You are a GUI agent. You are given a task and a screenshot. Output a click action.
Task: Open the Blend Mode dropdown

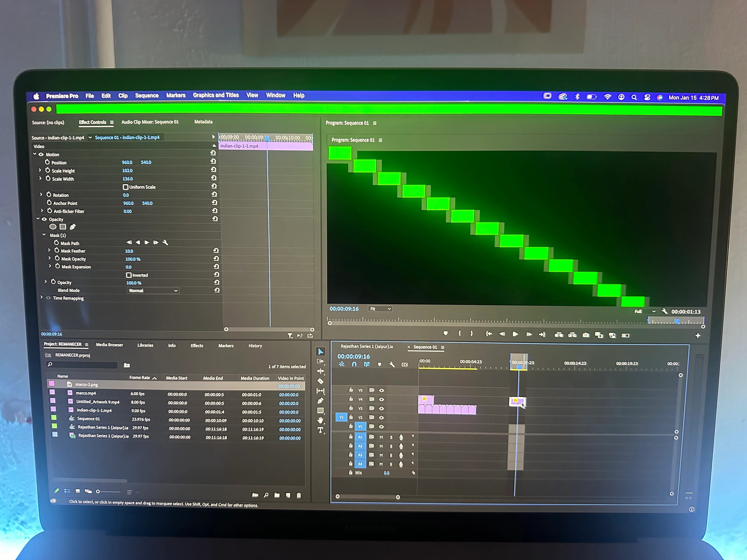point(153,291)
